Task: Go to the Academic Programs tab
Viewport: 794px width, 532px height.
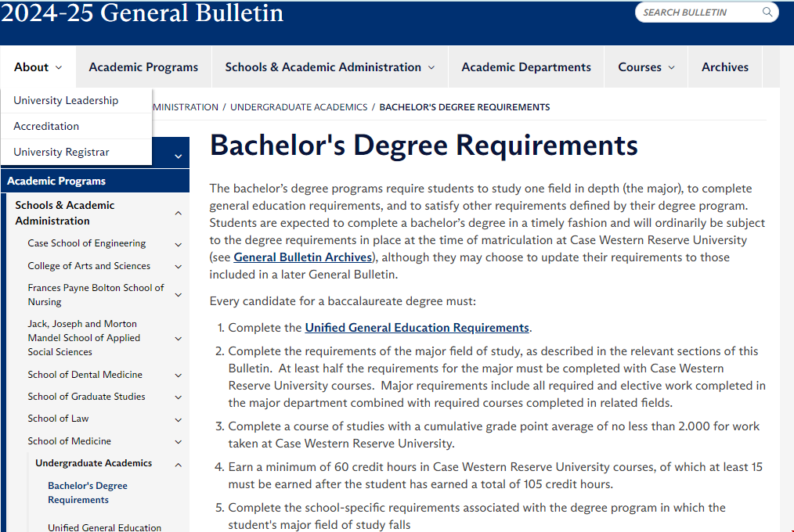Action: coord(143,67)
